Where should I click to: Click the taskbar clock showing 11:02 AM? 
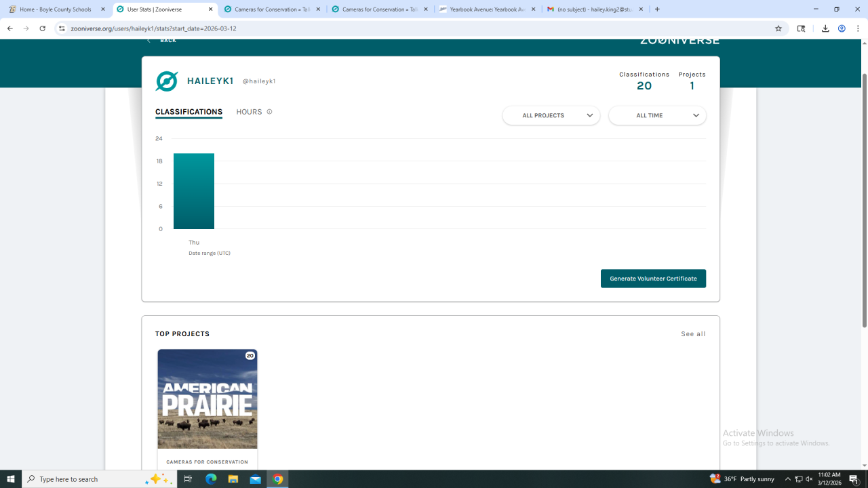(x=828, y=479)
